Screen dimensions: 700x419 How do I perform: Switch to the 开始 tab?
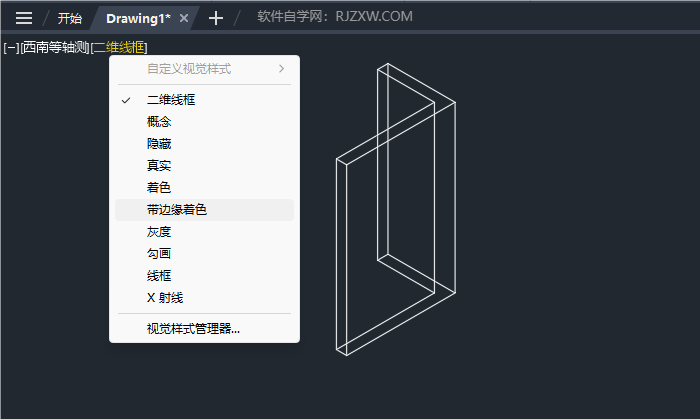point(70,18)
